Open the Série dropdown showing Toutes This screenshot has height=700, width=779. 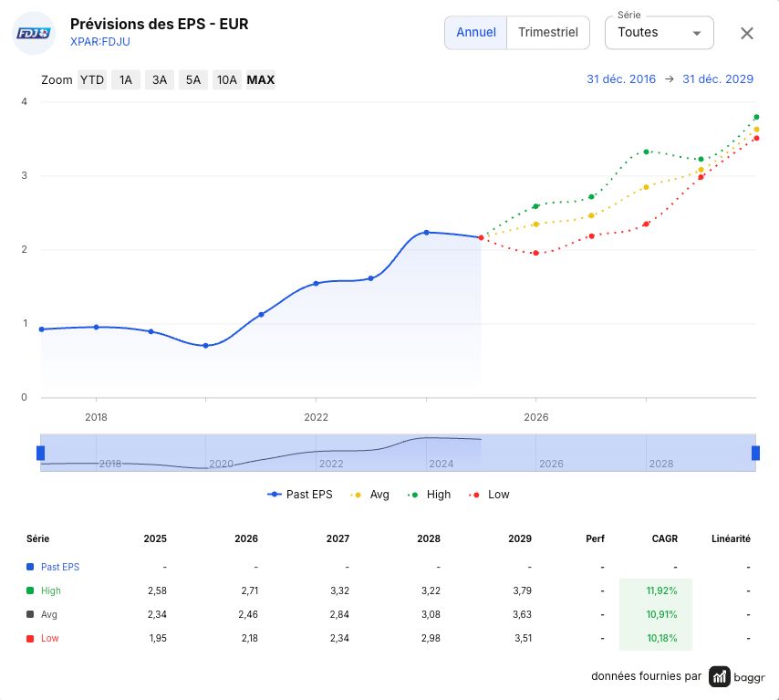(660, 33)
